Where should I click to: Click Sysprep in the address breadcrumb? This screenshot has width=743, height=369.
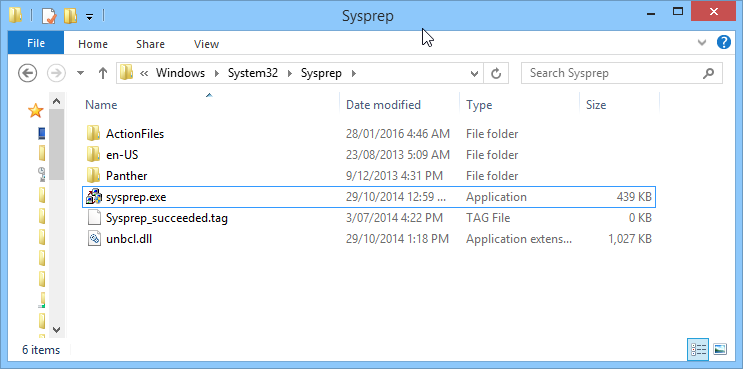pyautogui.click(x=321, y=73)
